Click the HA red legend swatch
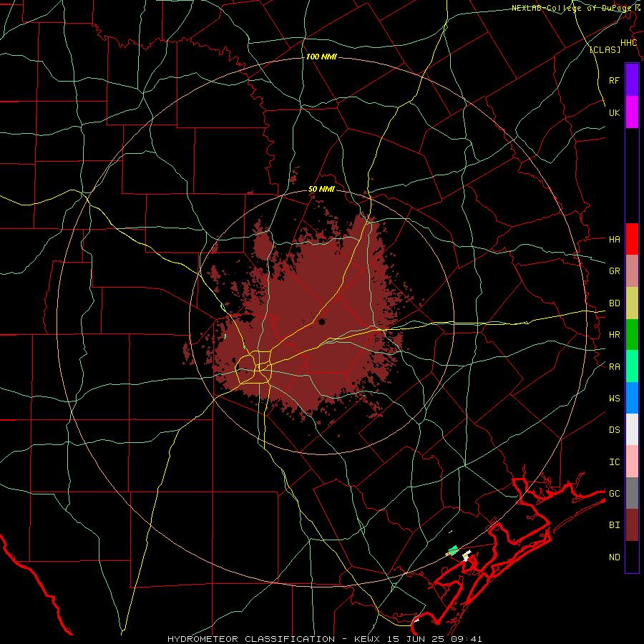This screenshot has height=644, width=644. [632, 239]
